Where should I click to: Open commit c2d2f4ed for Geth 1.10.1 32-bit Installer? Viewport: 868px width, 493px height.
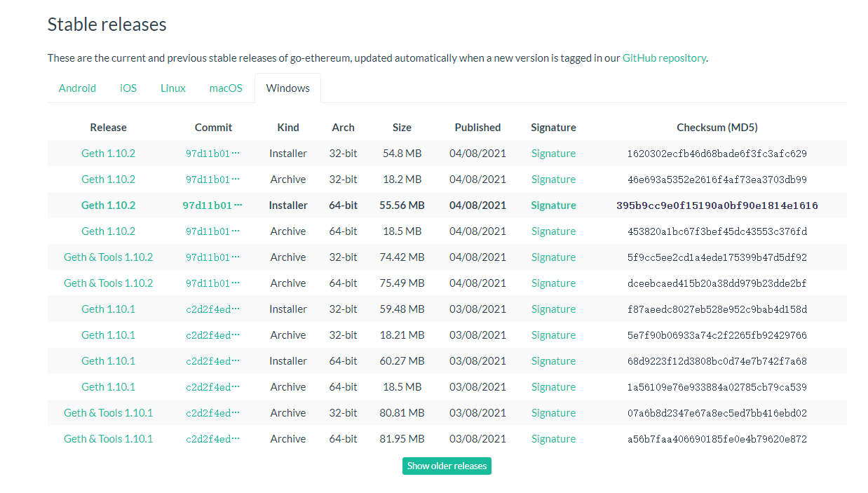click(213, 309)
